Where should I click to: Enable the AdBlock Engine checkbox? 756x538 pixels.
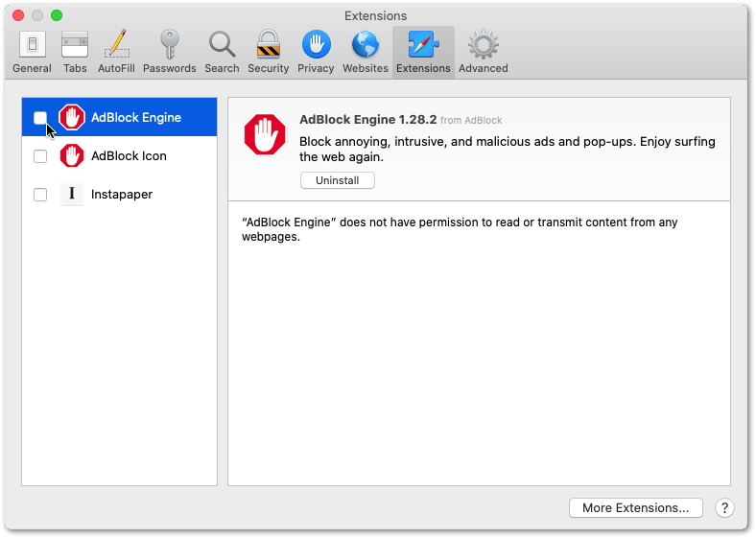click(x=40, y=118)
